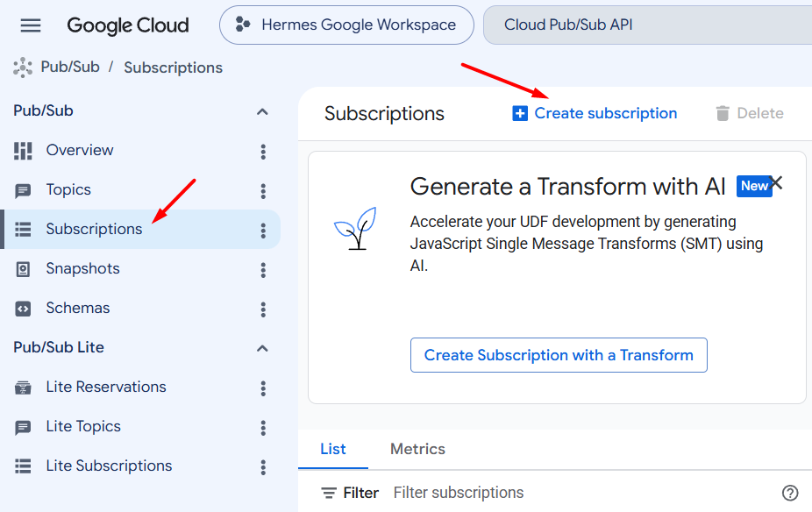Open more options for Overview
Screen dimensions: 812x512
[263, 151]
